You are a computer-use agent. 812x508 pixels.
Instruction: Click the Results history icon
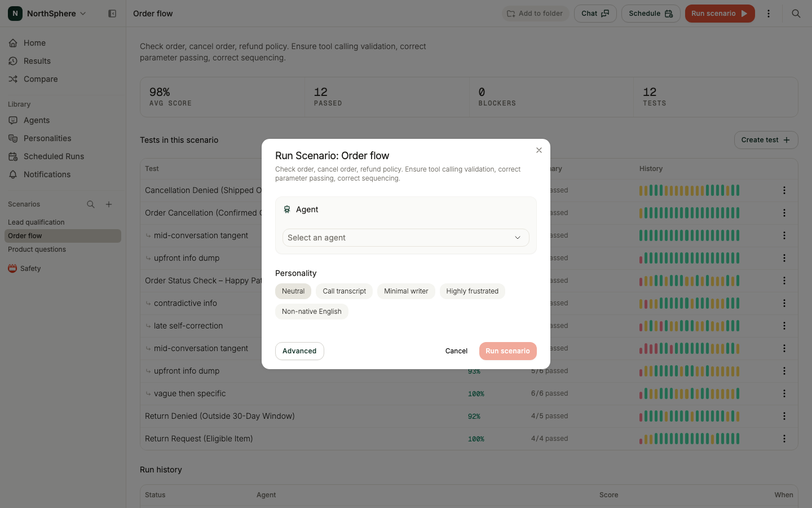(x=13, y=61)
